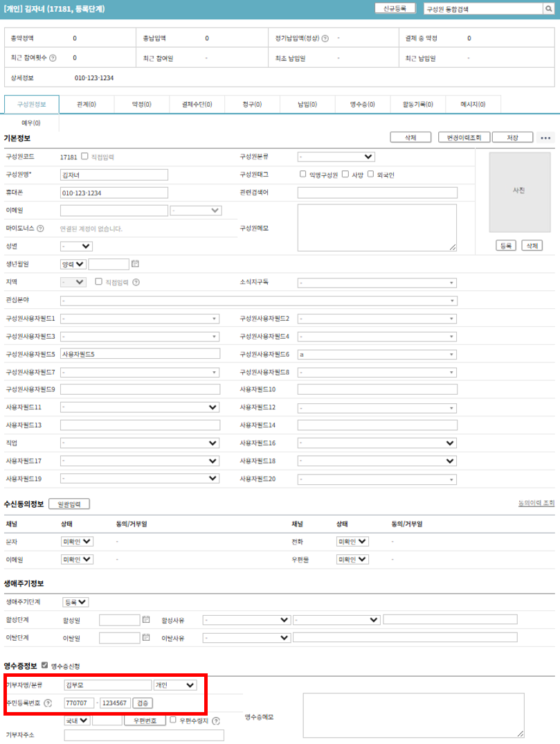Open the 소식지구독 dropdown
This screenshot has width=560, height=744.
pos(377,283)
